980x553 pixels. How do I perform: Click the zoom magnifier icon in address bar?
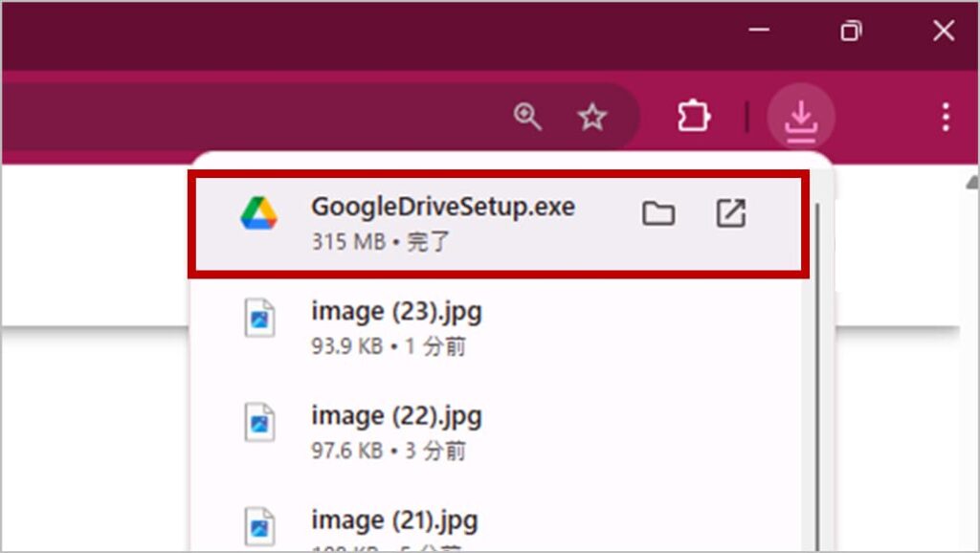point(527,118)
